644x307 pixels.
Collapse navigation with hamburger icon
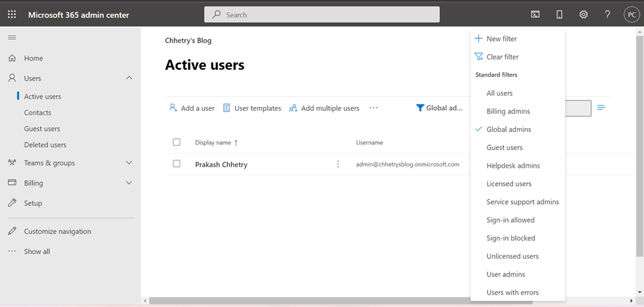click(12, 38)
